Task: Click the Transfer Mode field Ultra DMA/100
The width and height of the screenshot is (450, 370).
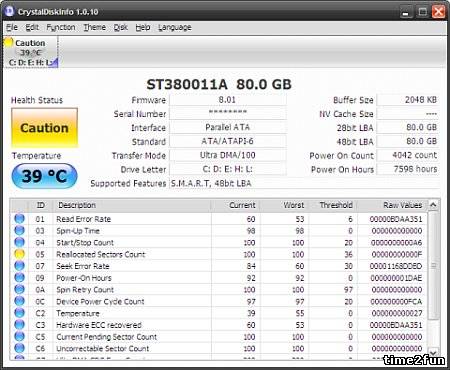Action: click(228, 155)
